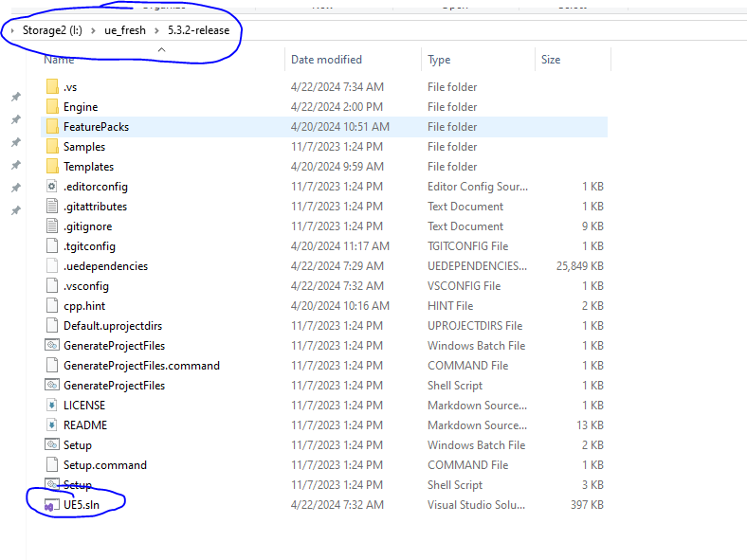This screenshot has height=560, width=747.
Task: Click the 397 KB size value
Action: coord(587,505)
